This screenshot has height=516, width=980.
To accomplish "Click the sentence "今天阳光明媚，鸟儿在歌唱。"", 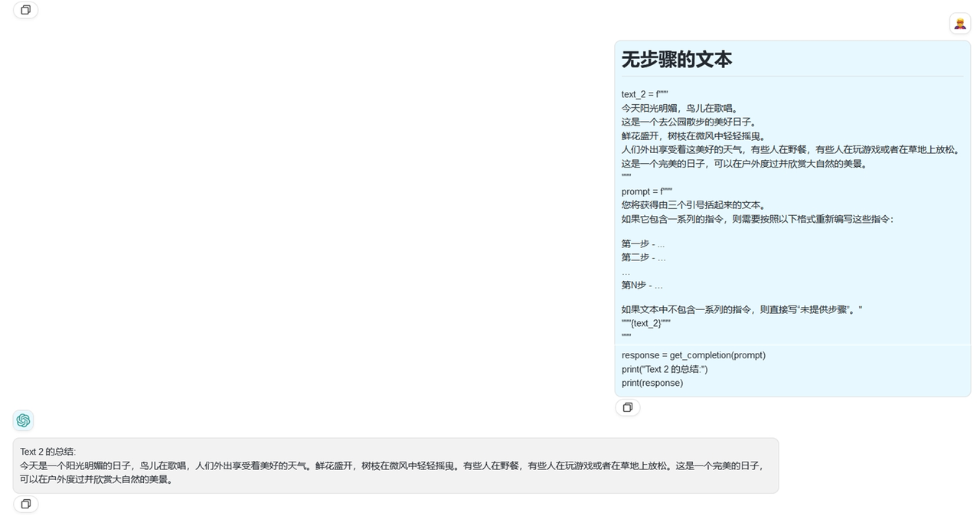I will pyautogui.click(x=679, y=108).
